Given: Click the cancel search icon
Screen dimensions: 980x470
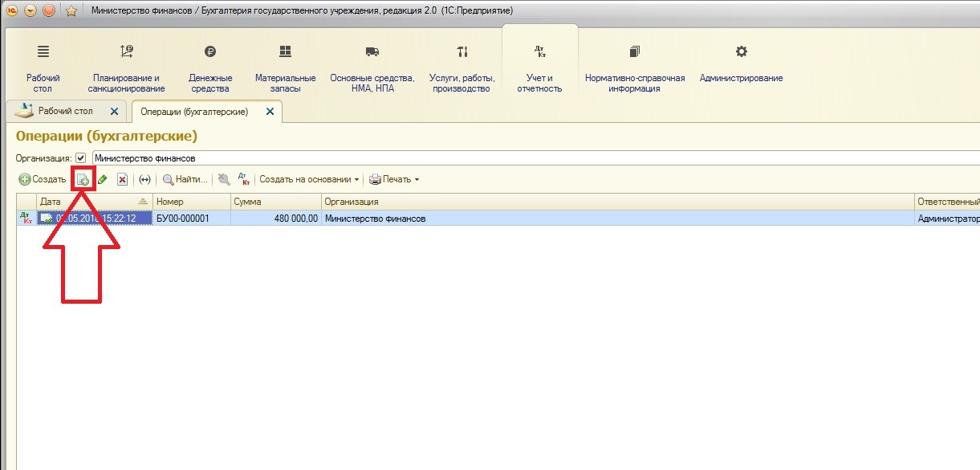Looking at the screenshot, I should 224,179.
